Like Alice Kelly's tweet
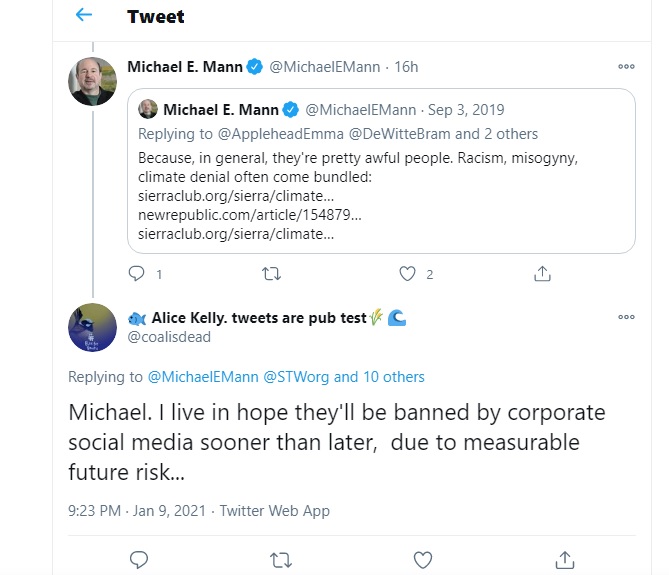Viewport: 669px width, 575px height. [x=423, y=558]
